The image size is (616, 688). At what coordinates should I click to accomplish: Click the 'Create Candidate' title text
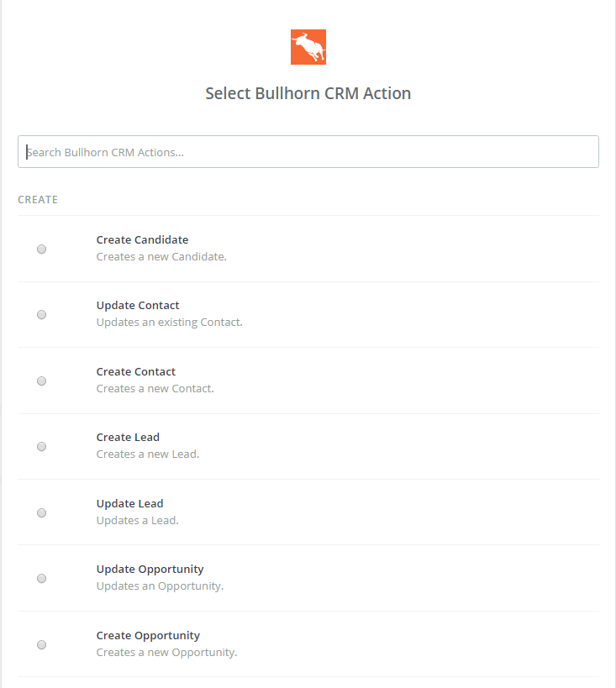point(142,239)
